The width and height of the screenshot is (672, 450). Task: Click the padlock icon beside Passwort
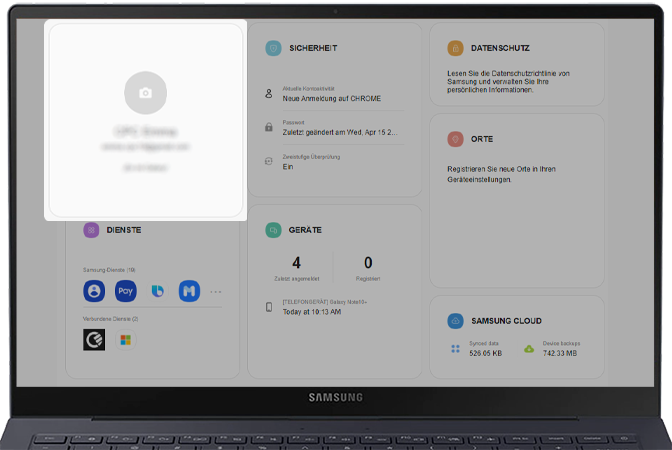tap(269, 127)
